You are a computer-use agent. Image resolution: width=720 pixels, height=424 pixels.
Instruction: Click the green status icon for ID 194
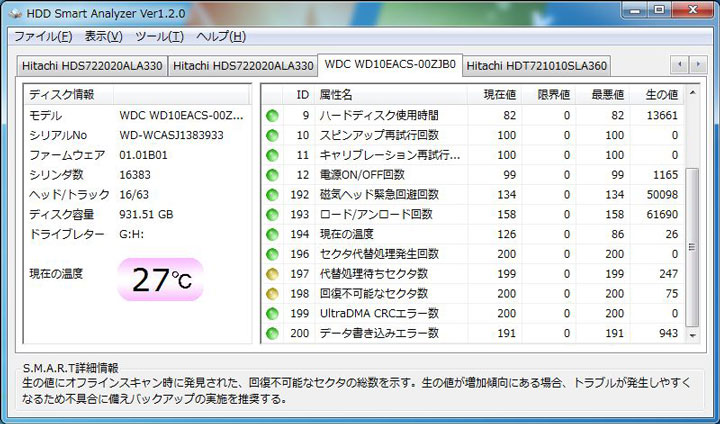272,234
